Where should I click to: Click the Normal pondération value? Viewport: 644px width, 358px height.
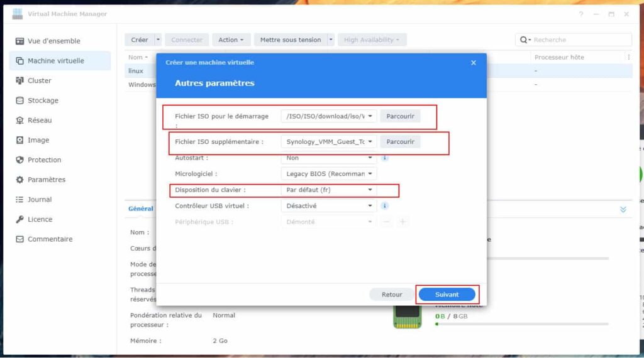coord(224,315)
